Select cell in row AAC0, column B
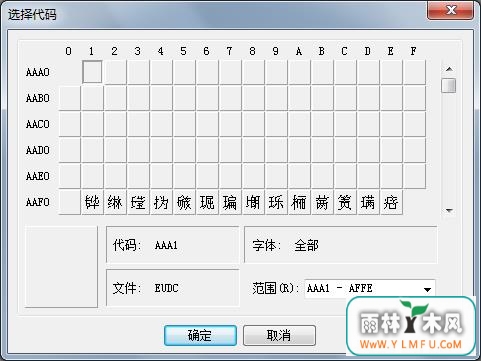 (x=322, y=124)
